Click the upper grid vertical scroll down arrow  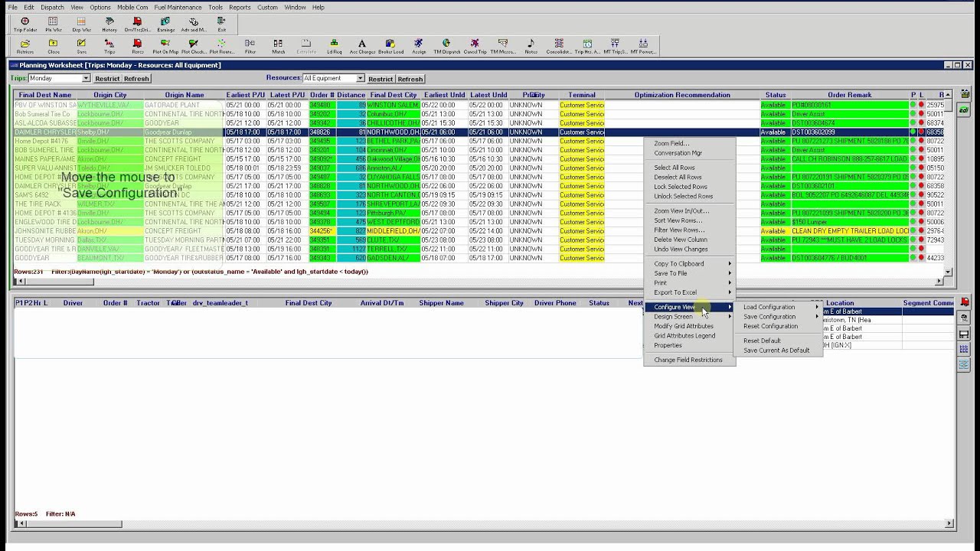click(948, 272)
